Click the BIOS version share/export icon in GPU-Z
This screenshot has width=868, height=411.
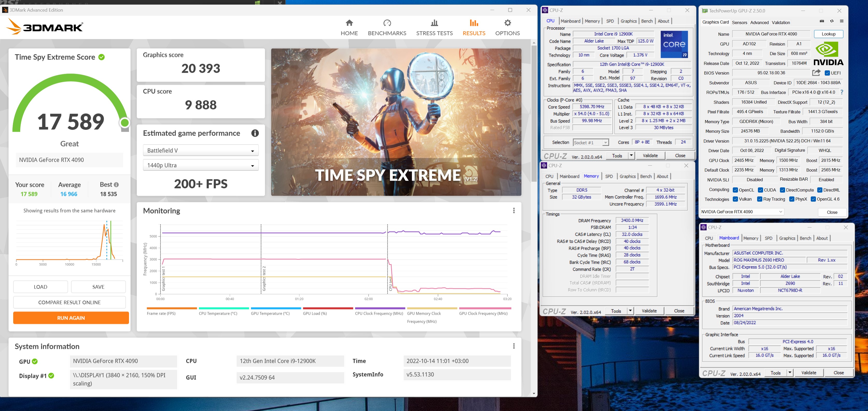click(816, 73)
